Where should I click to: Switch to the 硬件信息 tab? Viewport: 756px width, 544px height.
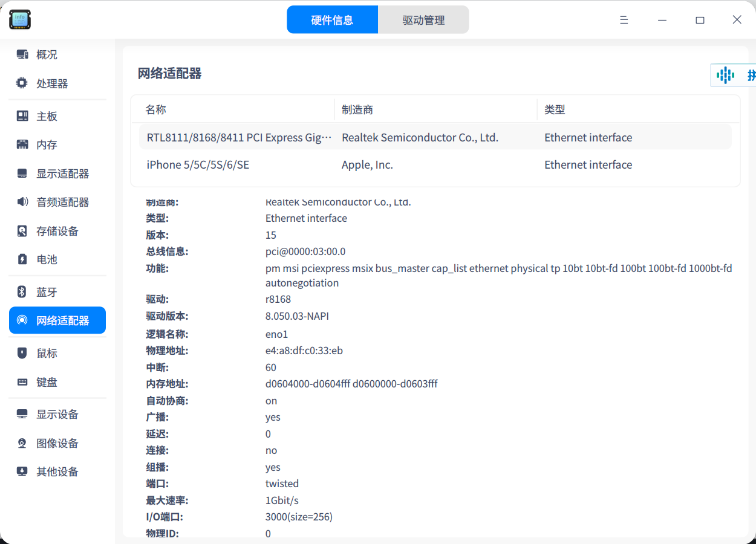point(332,19)
